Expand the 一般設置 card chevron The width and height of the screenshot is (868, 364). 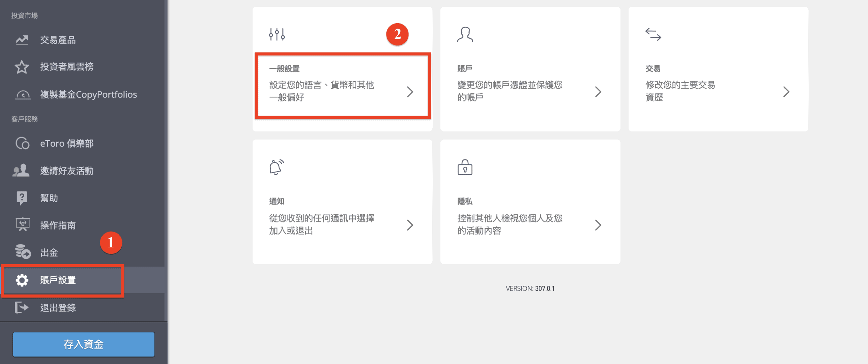[410, 92]
